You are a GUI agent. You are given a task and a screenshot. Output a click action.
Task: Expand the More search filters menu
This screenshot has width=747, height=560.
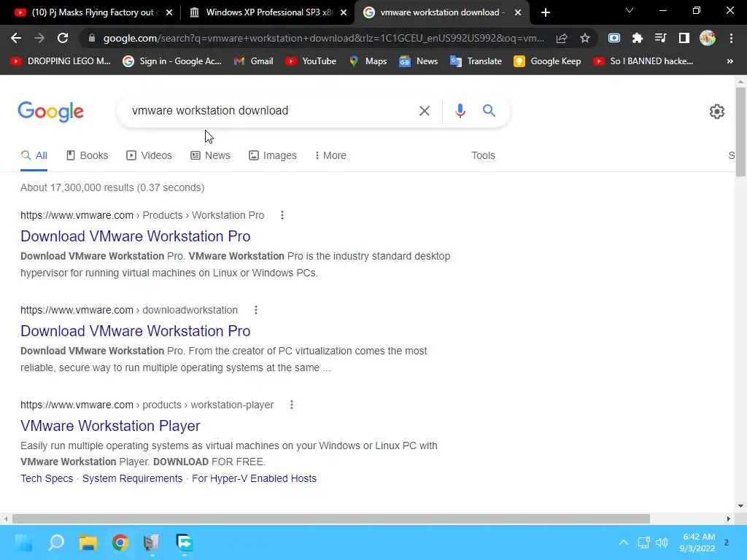coord(330,155)
